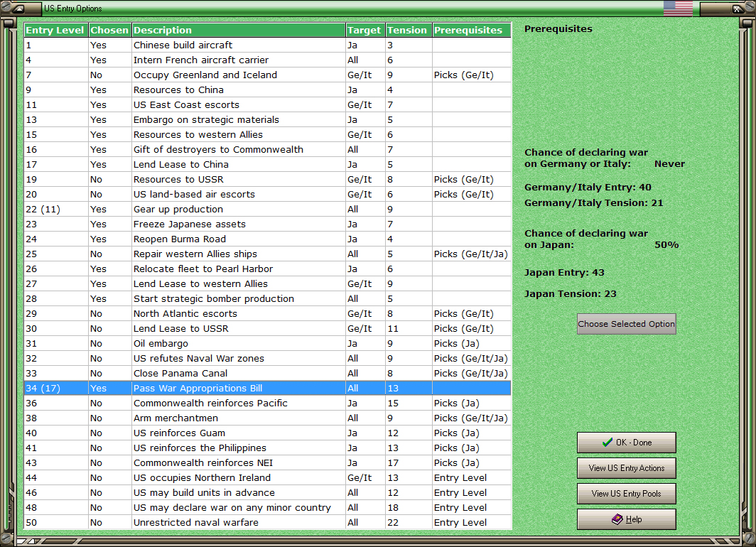Select the US reinforces Guam option
This screenshot has width=756, height=547.
point(268,433)
